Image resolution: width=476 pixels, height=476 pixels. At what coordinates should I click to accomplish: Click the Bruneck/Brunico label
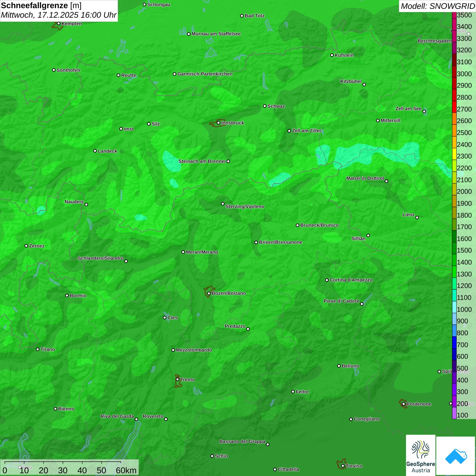point(319,225)
